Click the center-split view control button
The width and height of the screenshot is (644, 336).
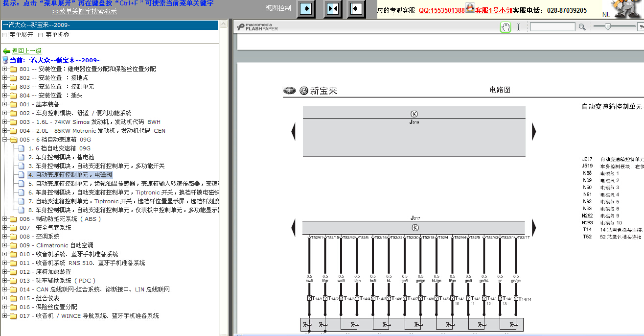point(333,9)
